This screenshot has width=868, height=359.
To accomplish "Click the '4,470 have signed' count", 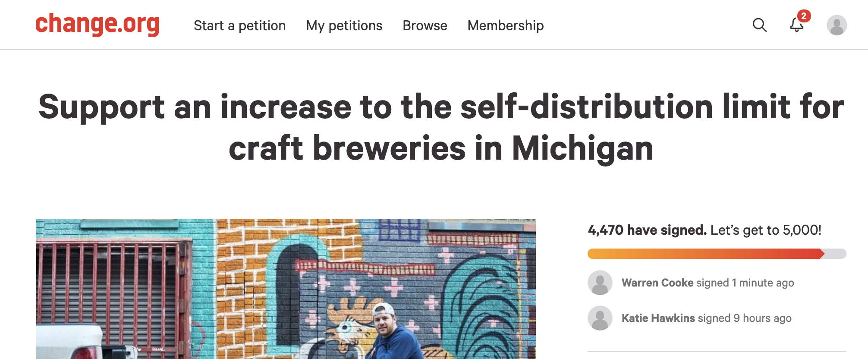I will click(647, 230).
